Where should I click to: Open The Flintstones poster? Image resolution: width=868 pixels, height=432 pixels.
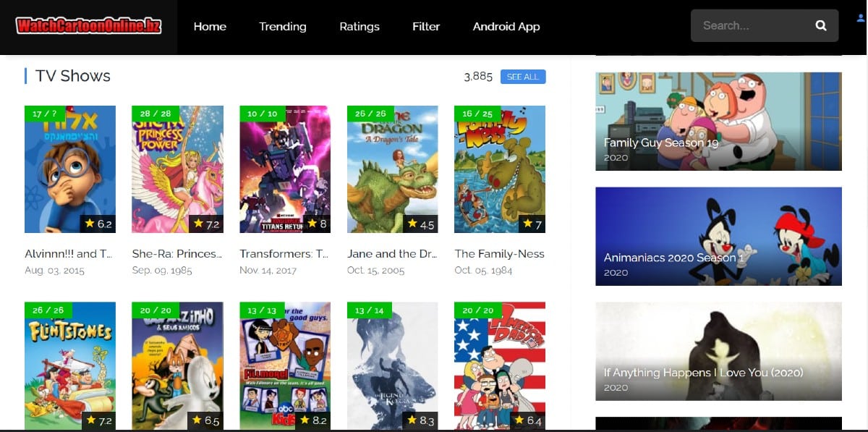[x=70, y=365]
